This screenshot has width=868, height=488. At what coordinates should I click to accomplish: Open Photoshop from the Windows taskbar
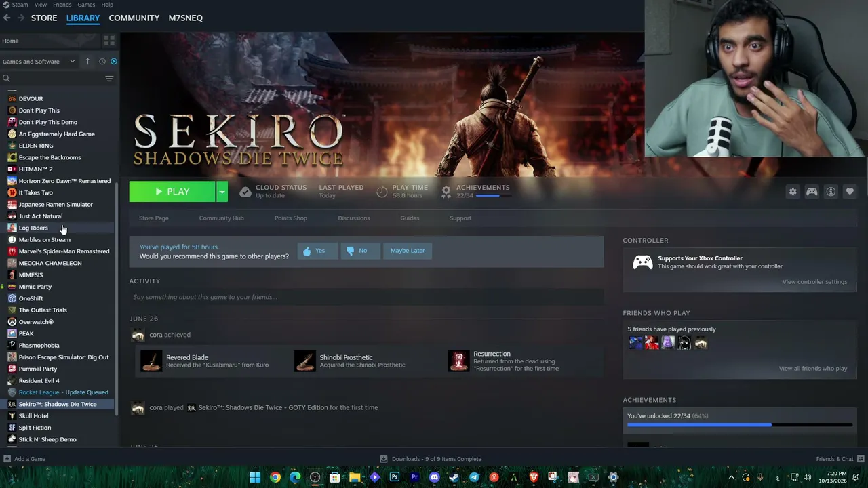(x=395, y=477)
